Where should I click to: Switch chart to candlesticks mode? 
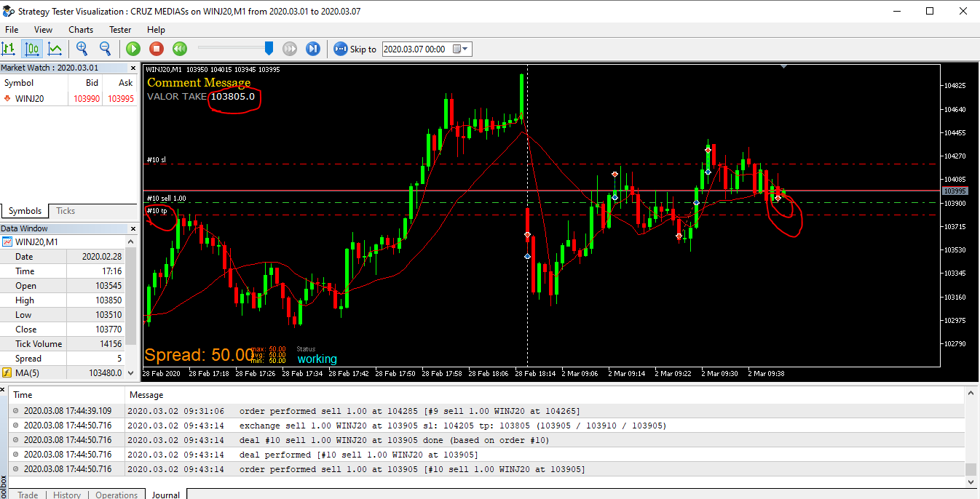(x=32, y=49)
